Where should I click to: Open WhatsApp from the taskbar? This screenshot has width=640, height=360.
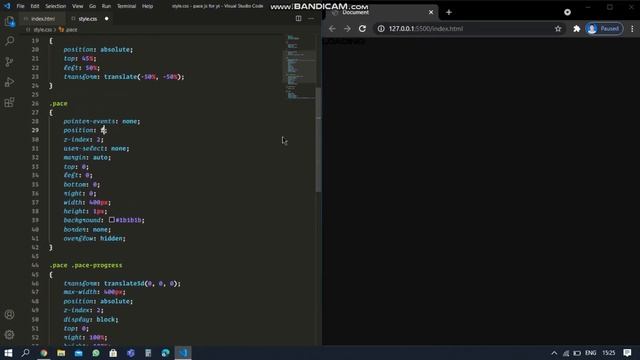(x=96, y=353)
